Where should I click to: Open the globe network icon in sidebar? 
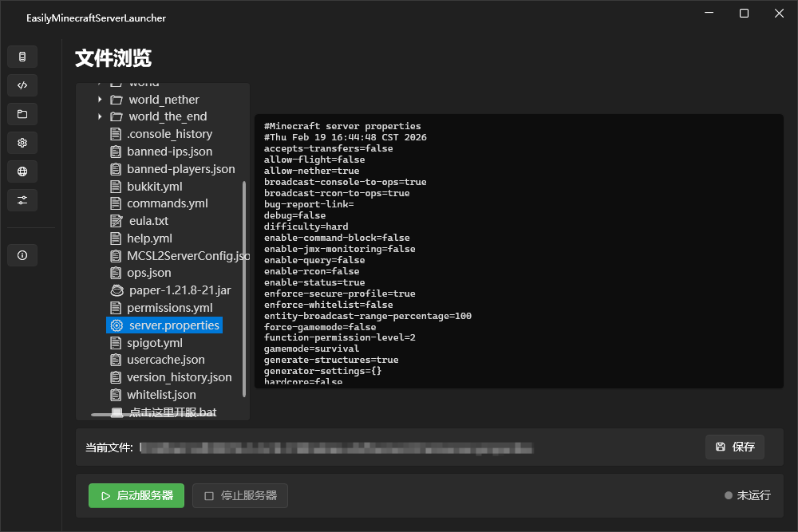(x=22, y=171)
